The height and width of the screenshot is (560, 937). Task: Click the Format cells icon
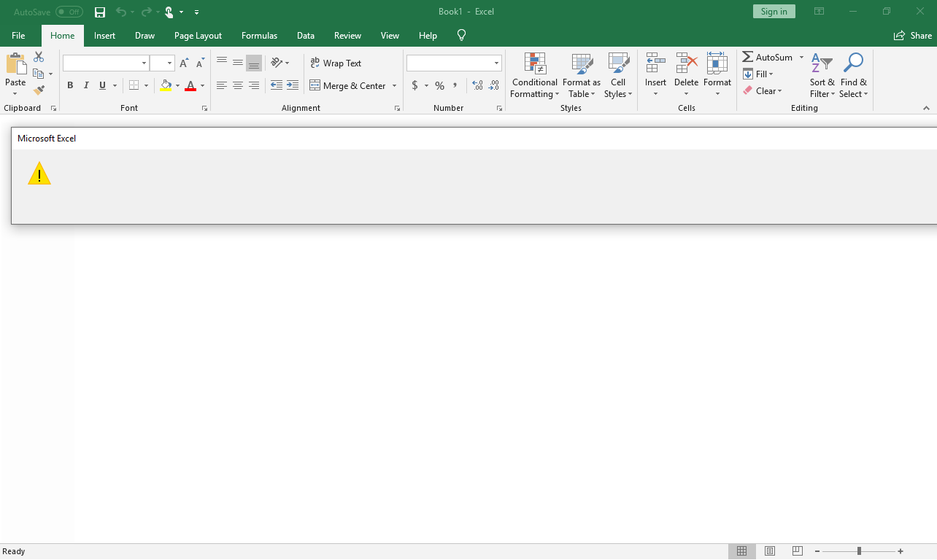pos(717,63)
